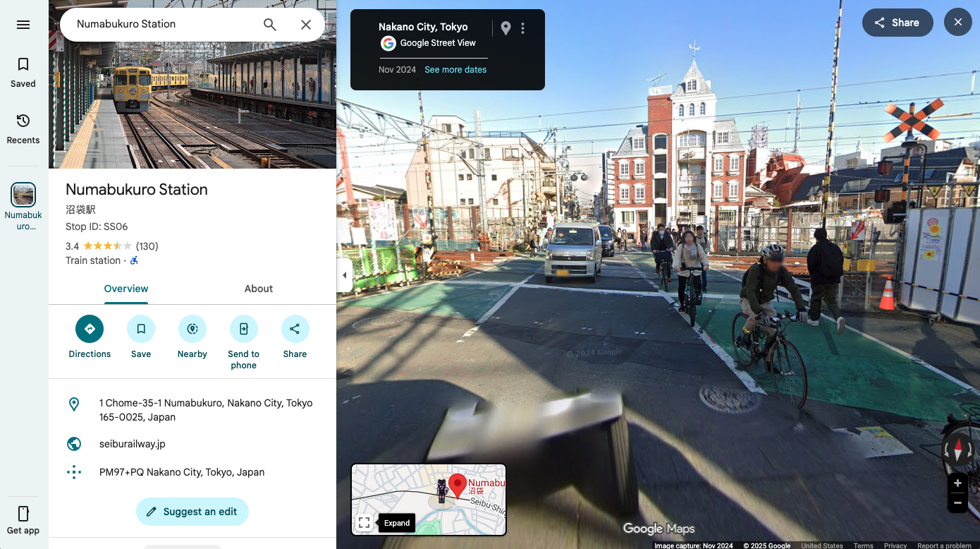Zoom in with the plus button
Image resolution: width=980 pixels, height=549 pixels.
pyautogui.click(x=957, y=483)
